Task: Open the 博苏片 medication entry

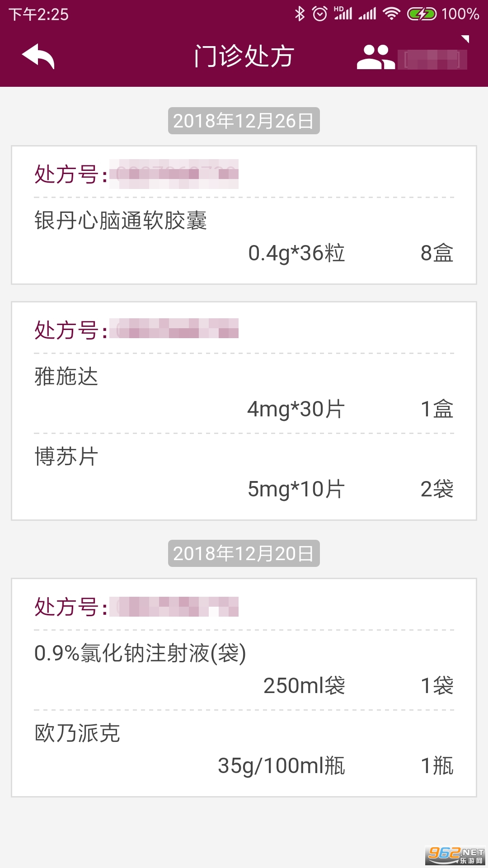Action: coord(244,473)
